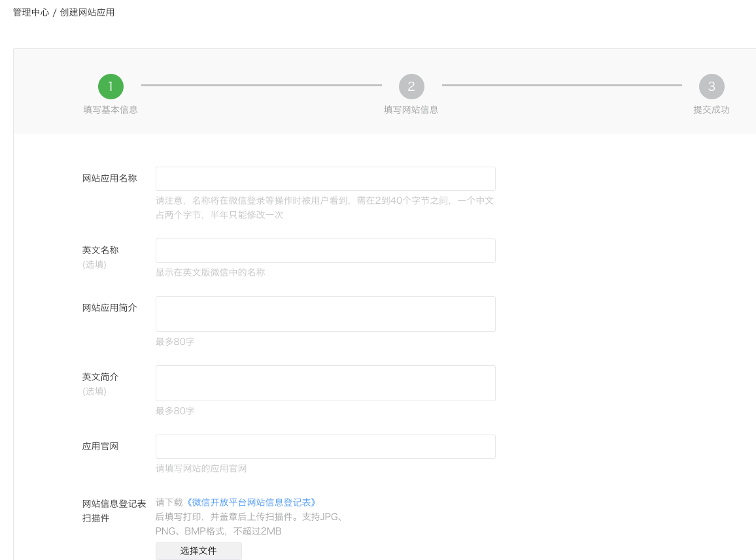Click the 网站应用名称 field label
This screenshot has width=756, height=560.
coord(109,178)
